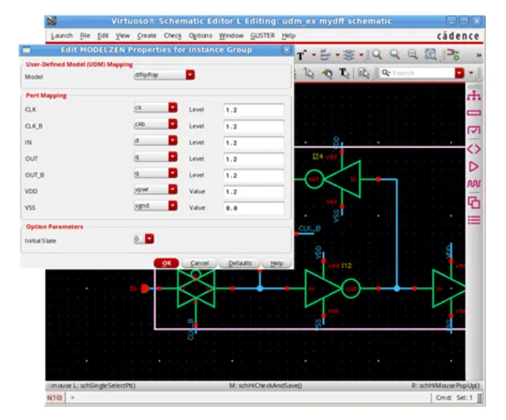Open the search field red dropdown arrow
506x420 pixels.
(x=459, y=73)
